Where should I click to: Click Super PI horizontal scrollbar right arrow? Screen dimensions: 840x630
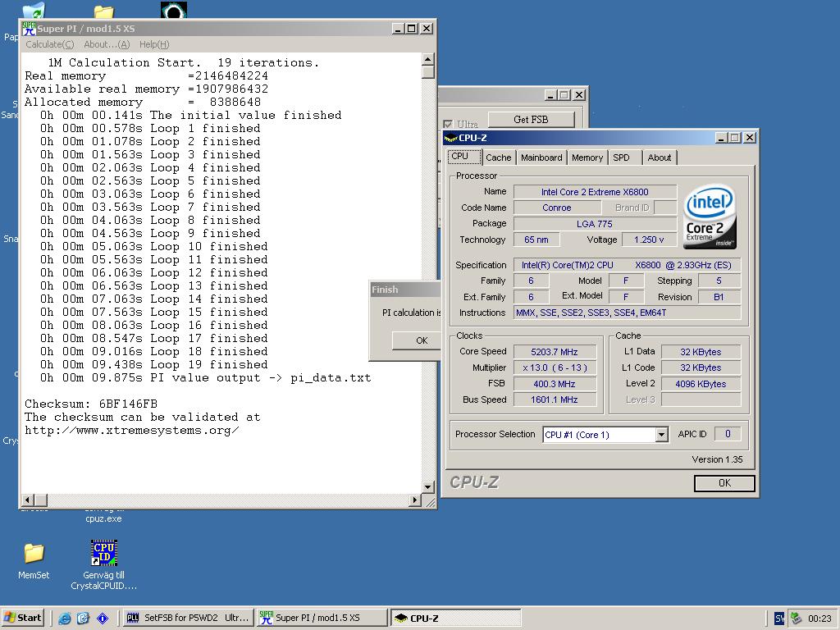tap(414, 500)
